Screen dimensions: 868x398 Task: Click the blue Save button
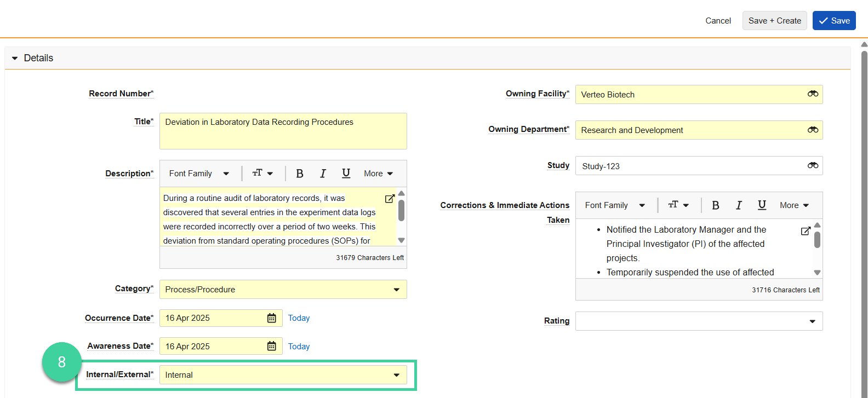click(x=834, y=21)
